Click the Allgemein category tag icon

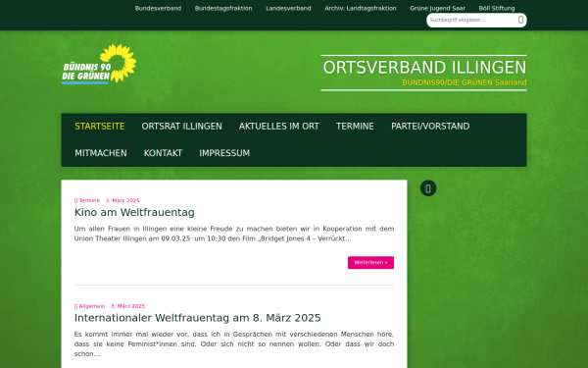click(x=75, y=306)
